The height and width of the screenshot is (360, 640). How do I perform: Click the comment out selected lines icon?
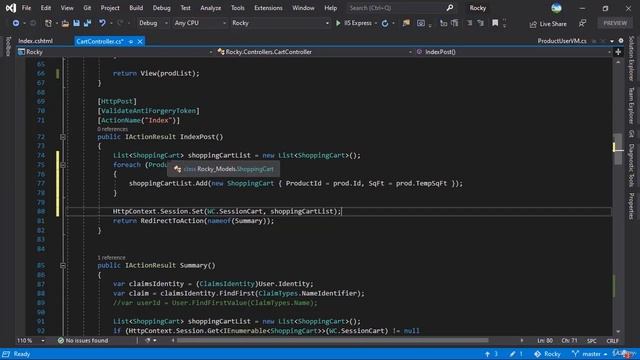(x=469, y=23)
